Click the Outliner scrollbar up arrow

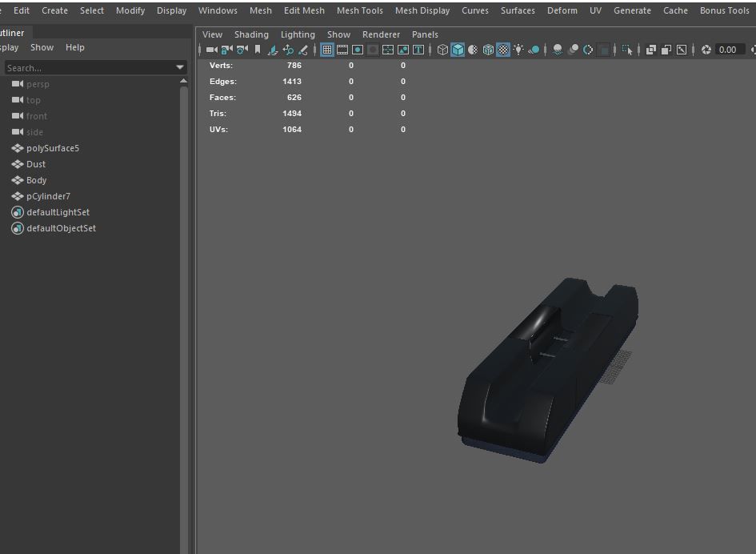[183, 81]
